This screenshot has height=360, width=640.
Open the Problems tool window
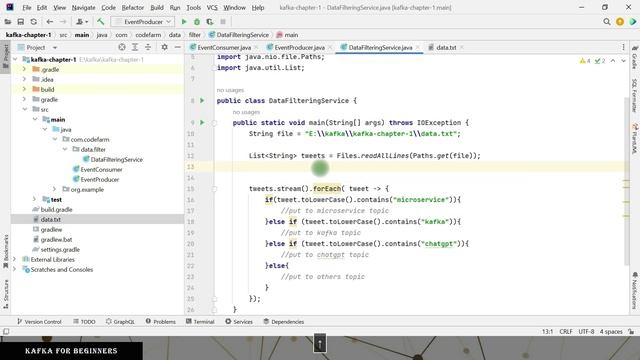click(x=161, y=322)
